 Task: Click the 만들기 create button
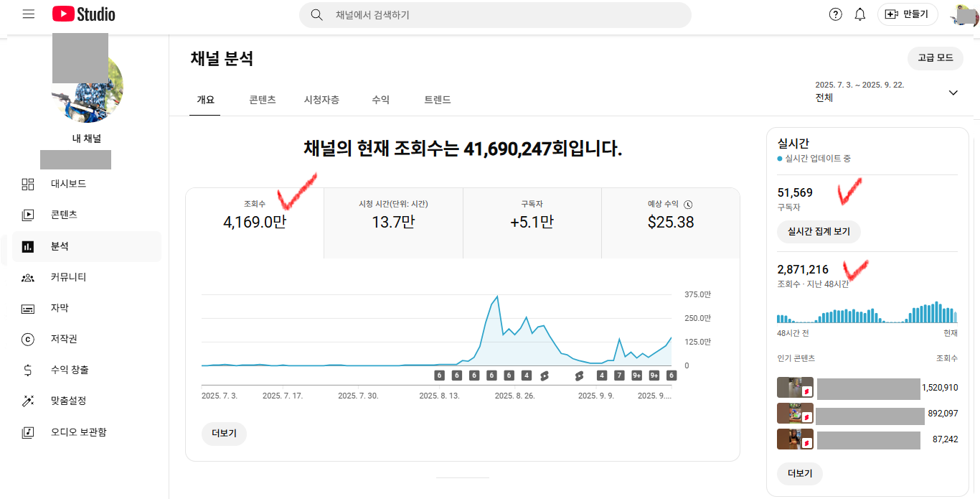point(908,14)
